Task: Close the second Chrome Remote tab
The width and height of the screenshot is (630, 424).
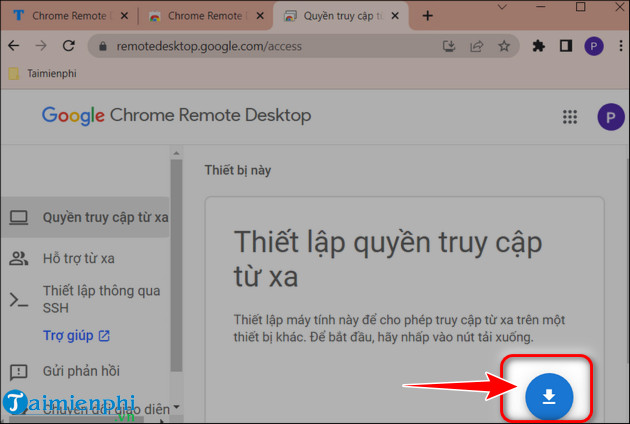Action: click(x=260, y=16)
